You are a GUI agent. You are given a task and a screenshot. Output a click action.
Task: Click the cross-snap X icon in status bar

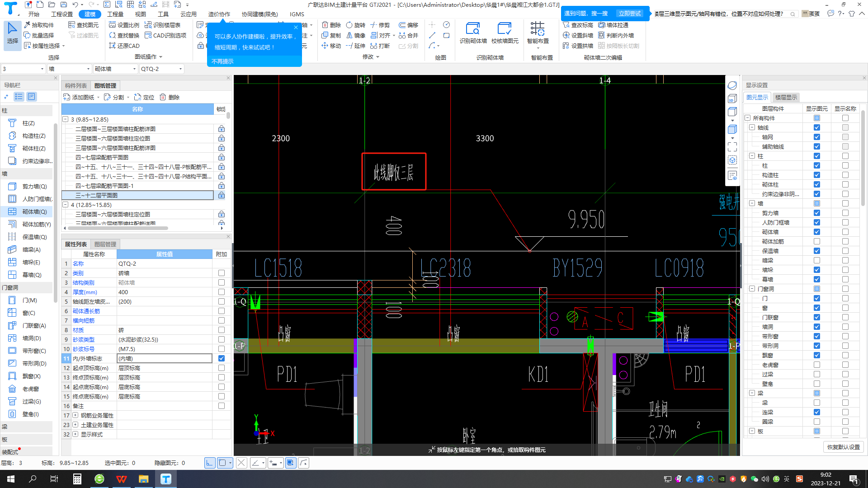[241, 463]
